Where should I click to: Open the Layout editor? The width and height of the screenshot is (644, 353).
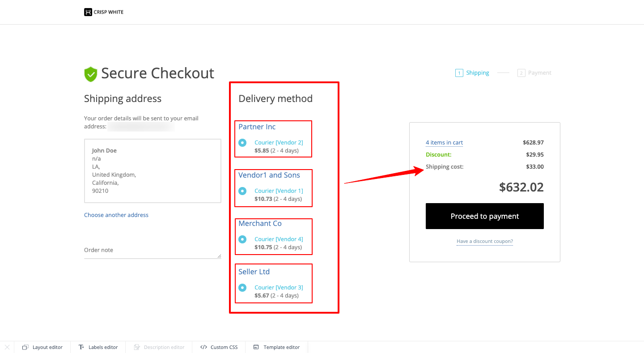[42, 347]
